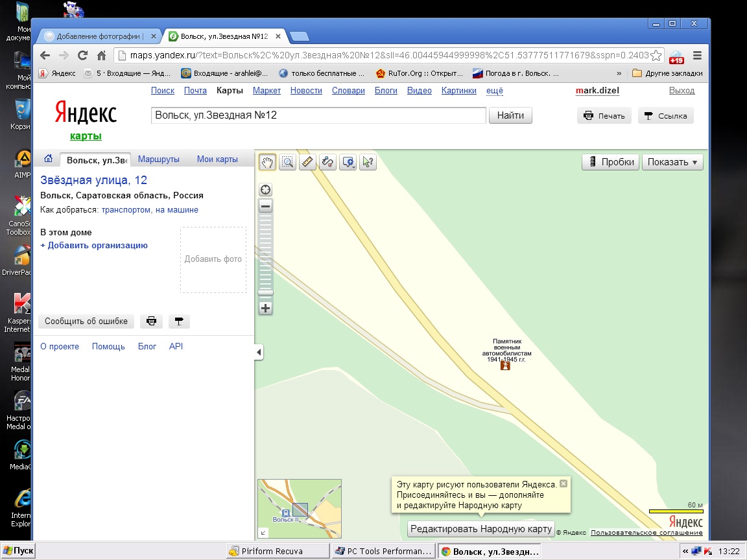This screenshot has height=560, width=747.
Task: Open Видео in Yandex navigation
Action: click(x=420, y=91)
